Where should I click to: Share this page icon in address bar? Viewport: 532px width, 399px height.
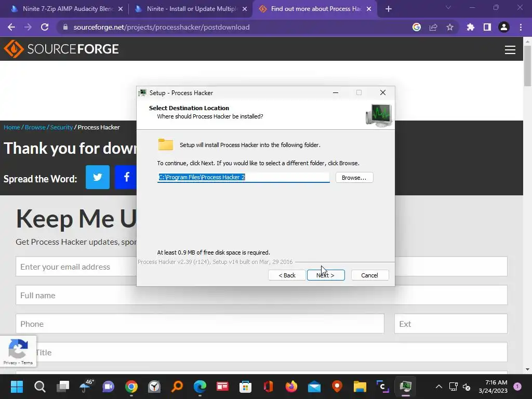433,27
